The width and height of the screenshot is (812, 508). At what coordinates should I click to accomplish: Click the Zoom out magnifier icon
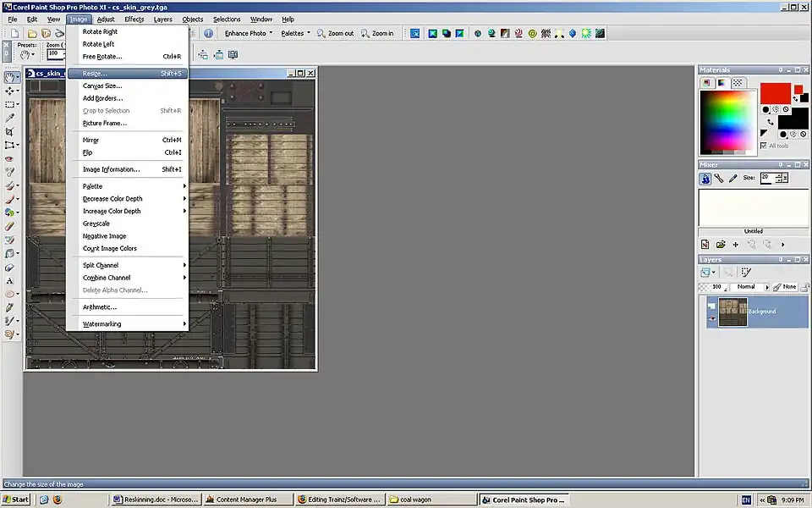coord(322,34)
